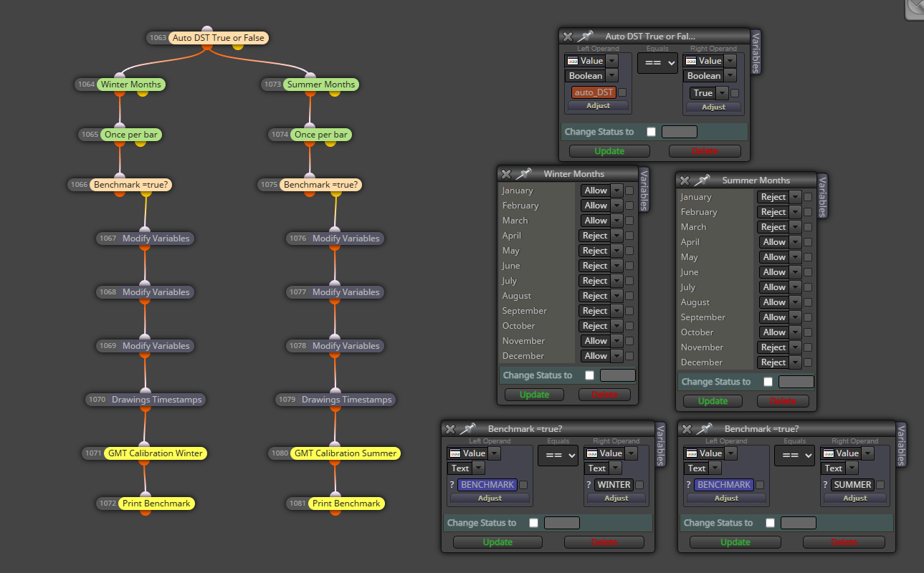Pick Change Status color in Auto DST panel

tap(679, 132)
